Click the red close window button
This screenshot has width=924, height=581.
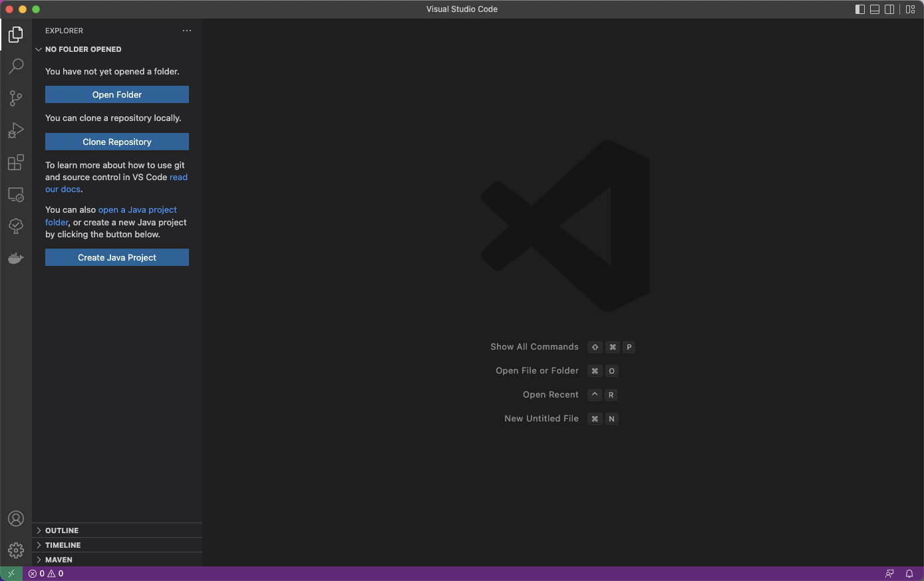9,9
